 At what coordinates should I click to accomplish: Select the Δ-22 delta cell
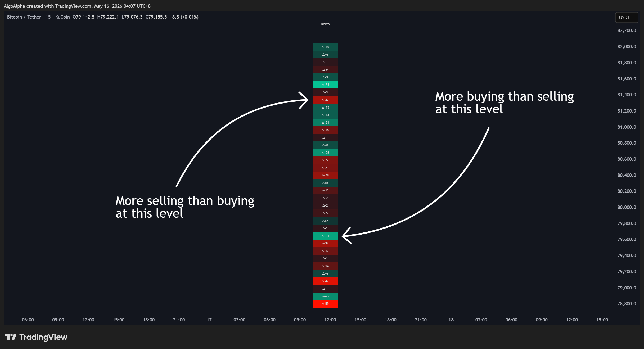[325, 160]
